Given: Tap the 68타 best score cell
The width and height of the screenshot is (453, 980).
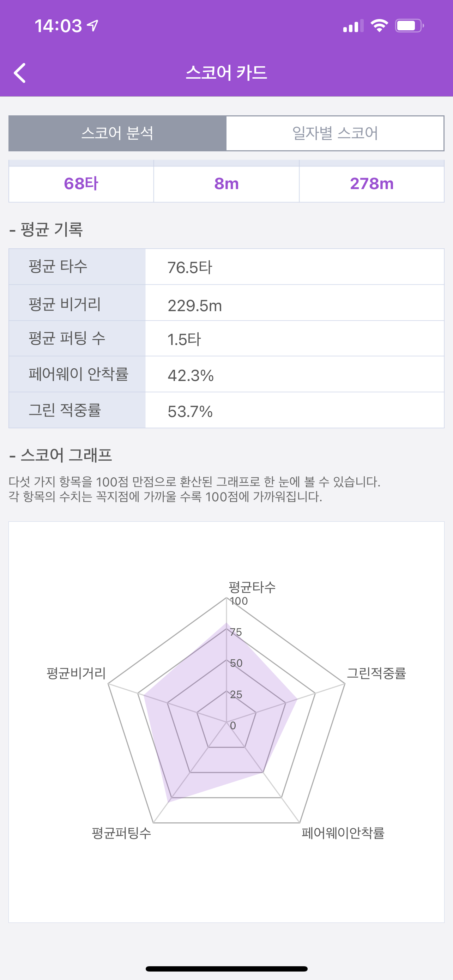Looking at the screenshot, I should click(x=81, y=184).
